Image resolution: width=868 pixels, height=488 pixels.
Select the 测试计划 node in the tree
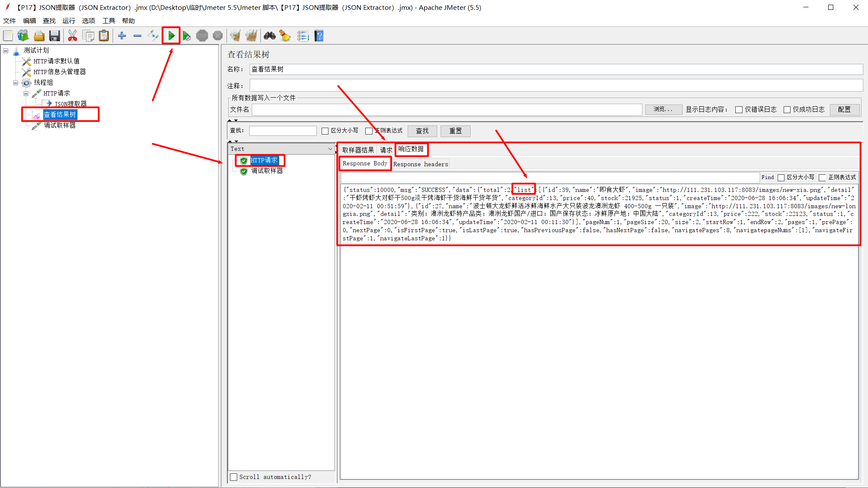[36, 51]
